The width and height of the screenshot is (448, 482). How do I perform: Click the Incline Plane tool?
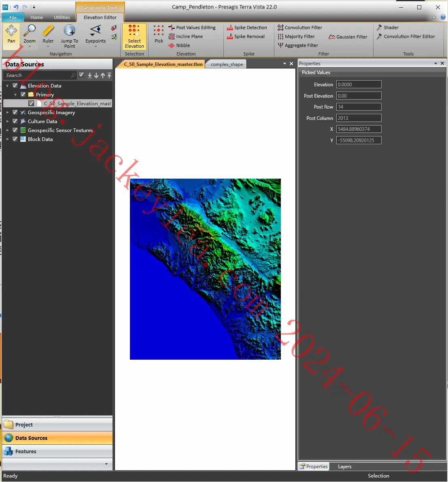pyautogui.click(x=185, y=36)
